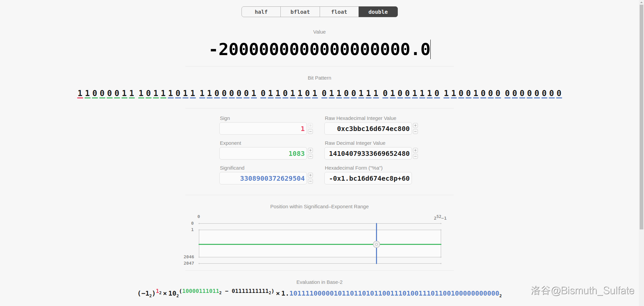The width and height of the screenshot is (644, 306).
Task: Toggle the second bit in the pattern
Action: tap(87, 93)
